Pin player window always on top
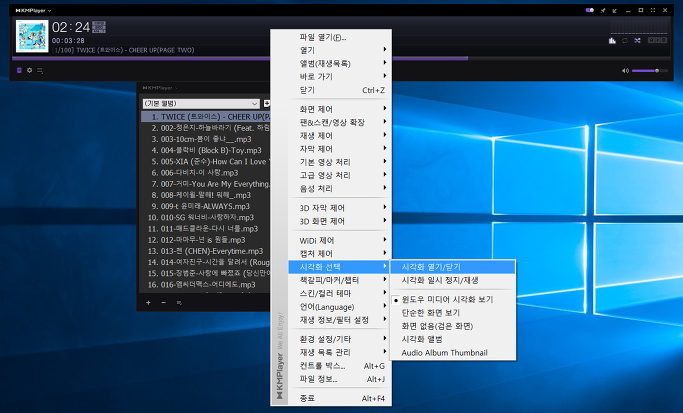This screenshot has width=683, height=413. point(603,10)
